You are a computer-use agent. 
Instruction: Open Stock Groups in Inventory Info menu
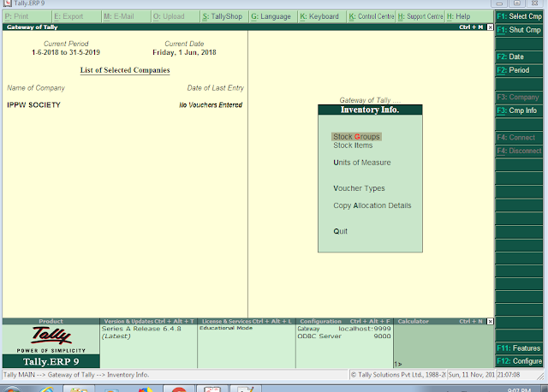coord(356,137)
